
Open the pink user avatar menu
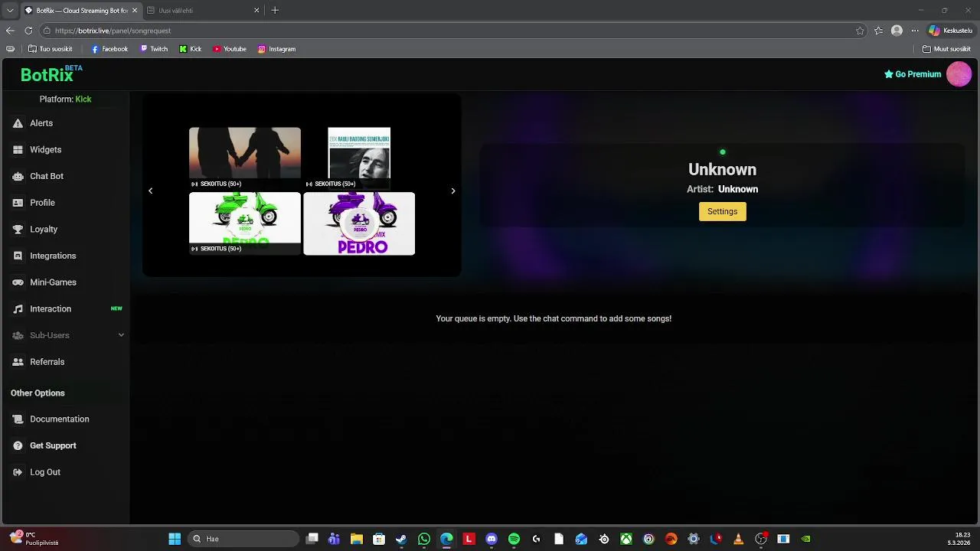[x=959, y=74]
